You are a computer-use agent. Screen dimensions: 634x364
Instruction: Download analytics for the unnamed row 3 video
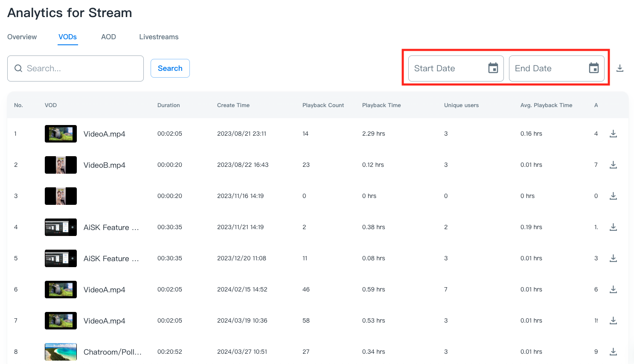(x=613, y=196)
